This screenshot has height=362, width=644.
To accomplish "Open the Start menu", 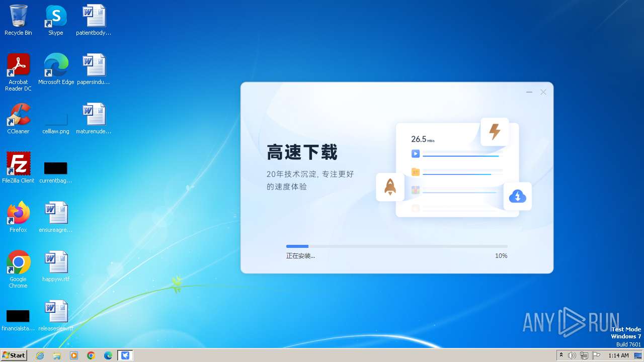I will point(14,355).
